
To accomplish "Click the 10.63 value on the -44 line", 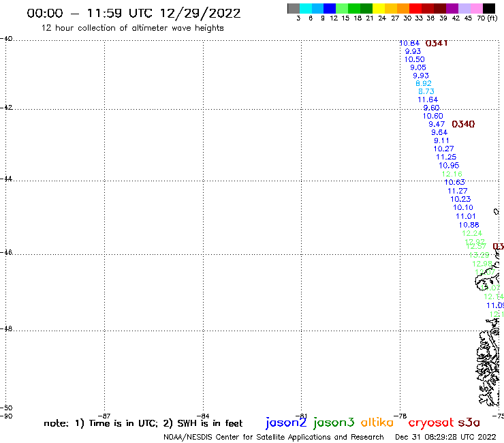I will 454,183.
